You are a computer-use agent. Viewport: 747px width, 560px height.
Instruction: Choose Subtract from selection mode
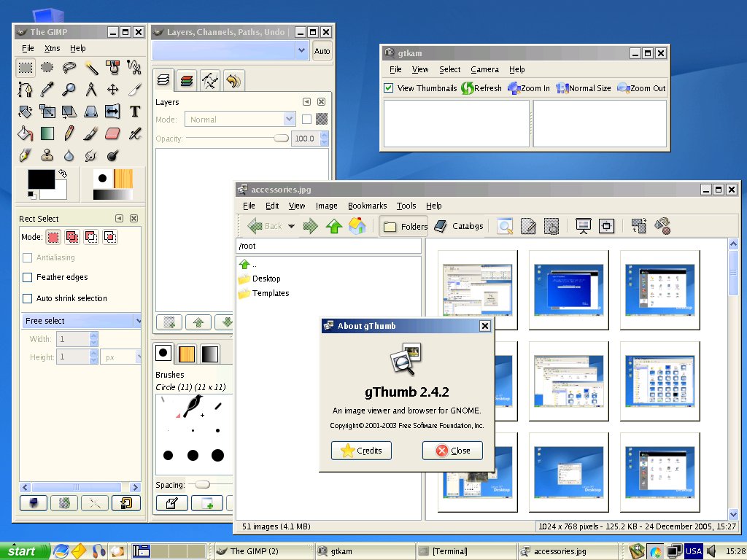coord(91,237)
